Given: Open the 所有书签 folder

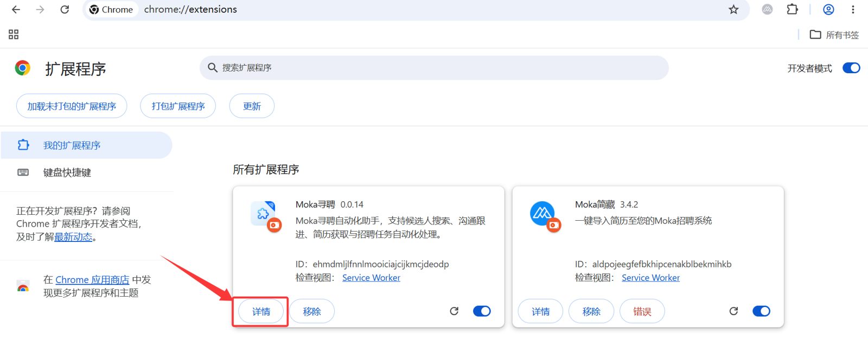Looking at the screenshot, I should (834, 35).
